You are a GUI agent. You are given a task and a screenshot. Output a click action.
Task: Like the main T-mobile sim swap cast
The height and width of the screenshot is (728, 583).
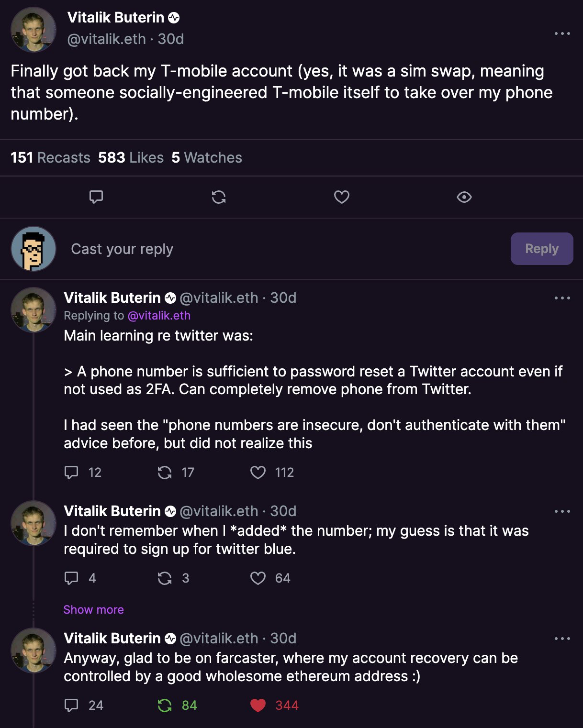tap(341, 197)
